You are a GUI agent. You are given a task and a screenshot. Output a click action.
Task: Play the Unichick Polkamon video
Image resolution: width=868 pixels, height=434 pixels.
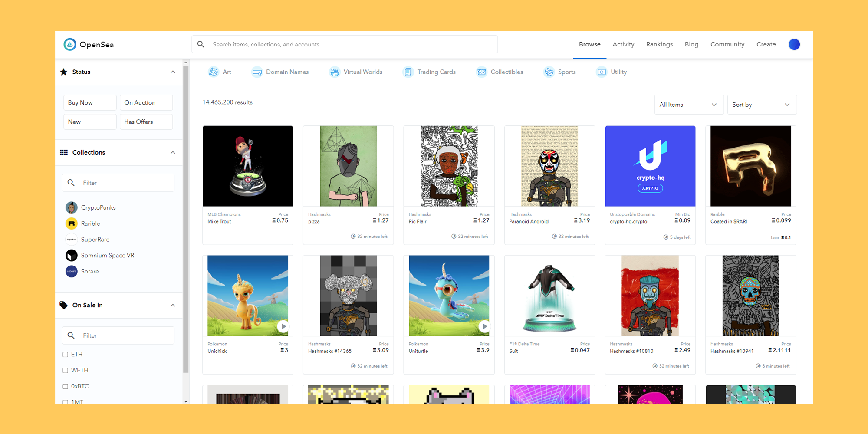pyautogui.click(x=283, y=326)
